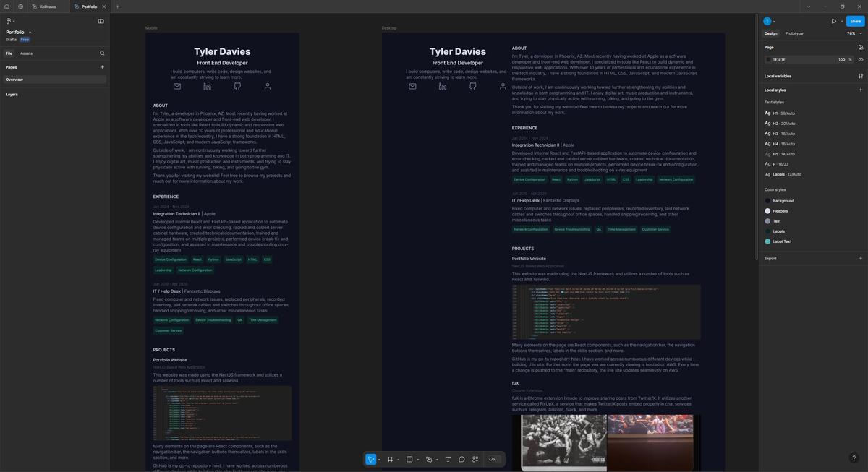Switch to the Prototype tab
This screenshot has height=472, width=868.
coord(794,33)
